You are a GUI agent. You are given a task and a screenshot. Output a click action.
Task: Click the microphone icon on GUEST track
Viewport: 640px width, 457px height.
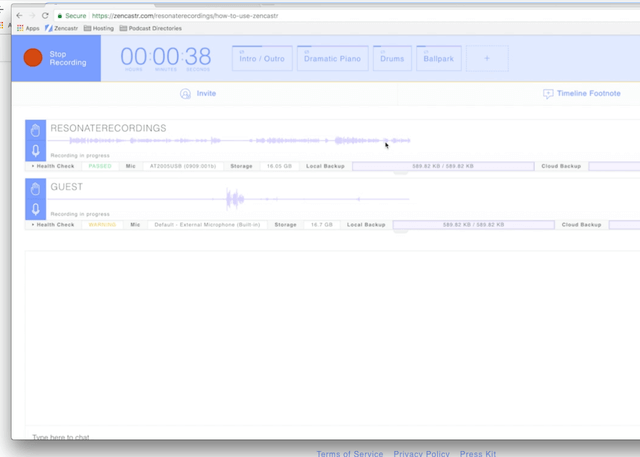35,209
